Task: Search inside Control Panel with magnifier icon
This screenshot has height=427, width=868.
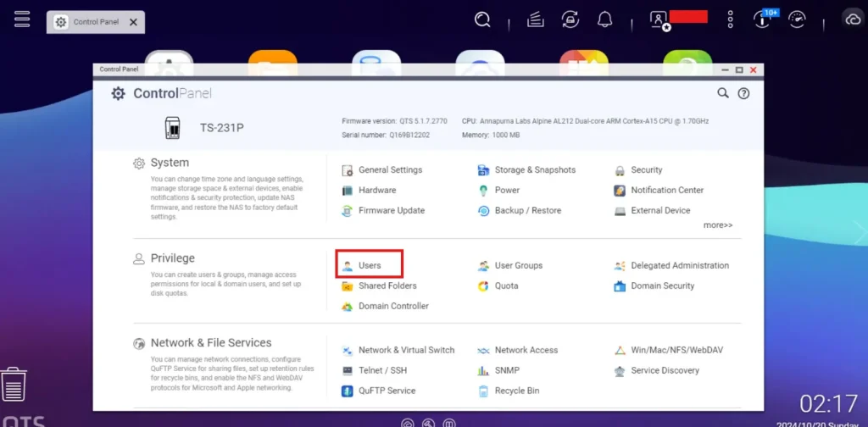Action: (723, 93)
